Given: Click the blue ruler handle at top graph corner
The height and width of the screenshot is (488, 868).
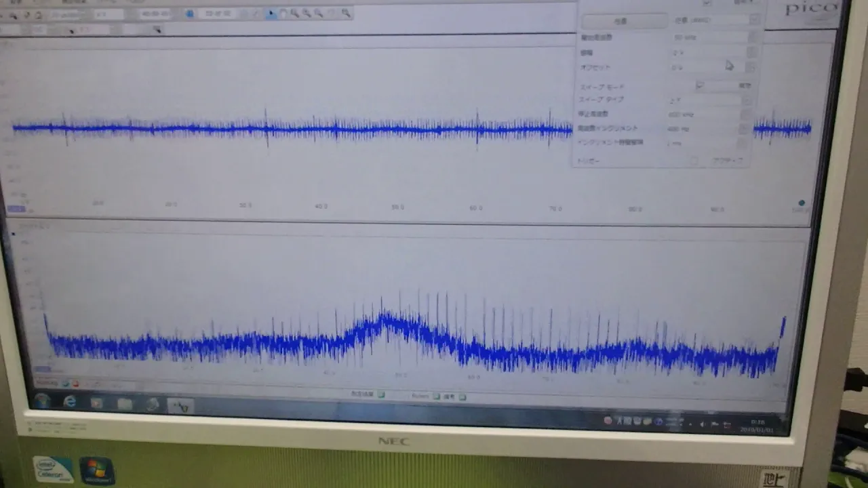Looking at the screenshot, I should coord(802,203).
